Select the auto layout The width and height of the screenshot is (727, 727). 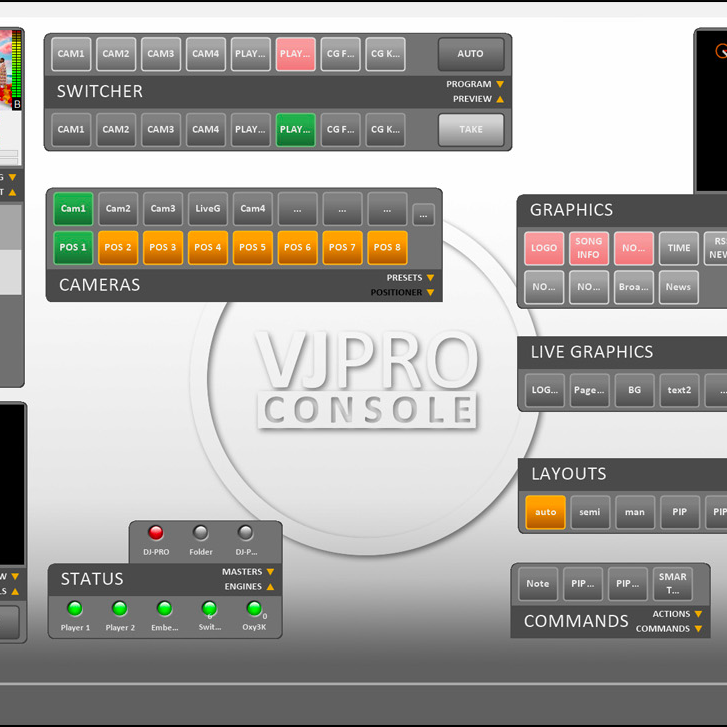545,512
